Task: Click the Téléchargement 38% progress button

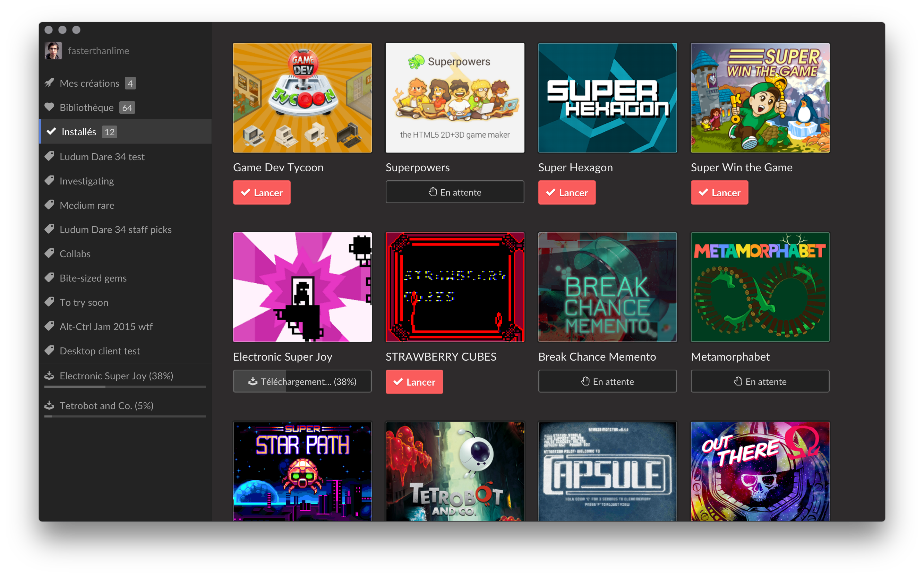Action: [302, 382]
